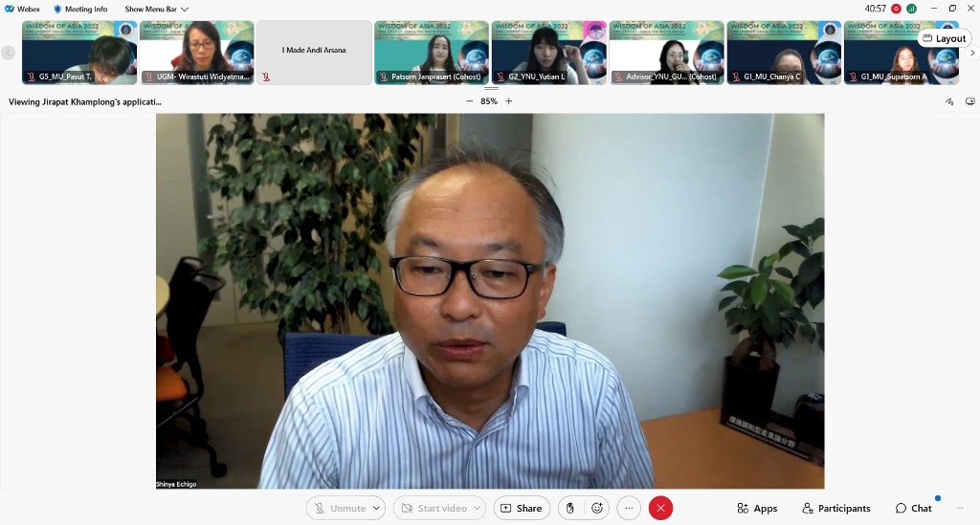Image resolution: width=980 pixels, height=525 pixels.
Task: Toggle the Participants panel
Action: tap(835, 508)
